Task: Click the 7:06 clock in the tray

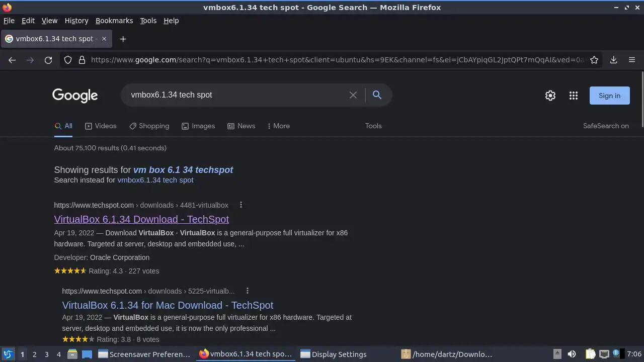Action: (634, 354)
